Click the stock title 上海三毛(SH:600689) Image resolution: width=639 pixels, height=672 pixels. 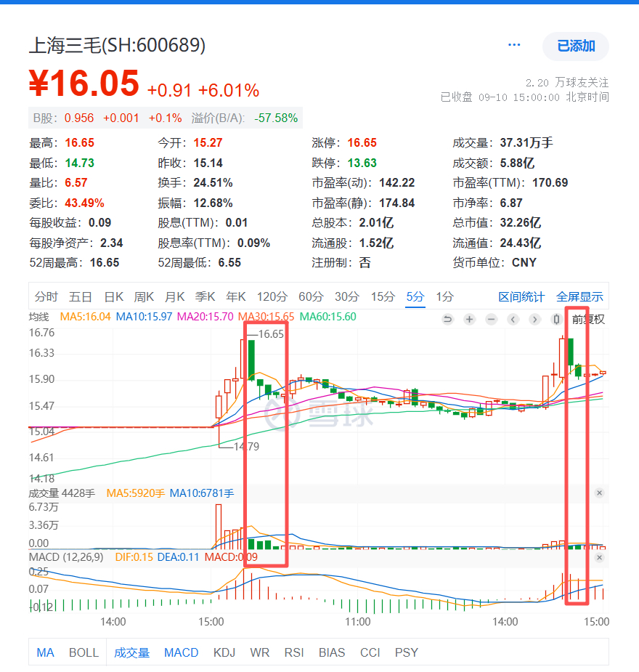pyautogui.click(x=118, y=45)
